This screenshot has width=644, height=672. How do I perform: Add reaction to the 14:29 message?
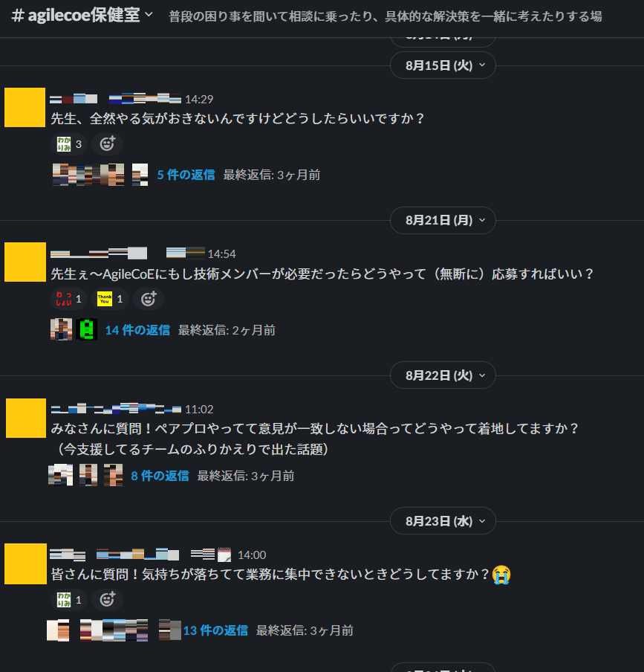(107, 144)
